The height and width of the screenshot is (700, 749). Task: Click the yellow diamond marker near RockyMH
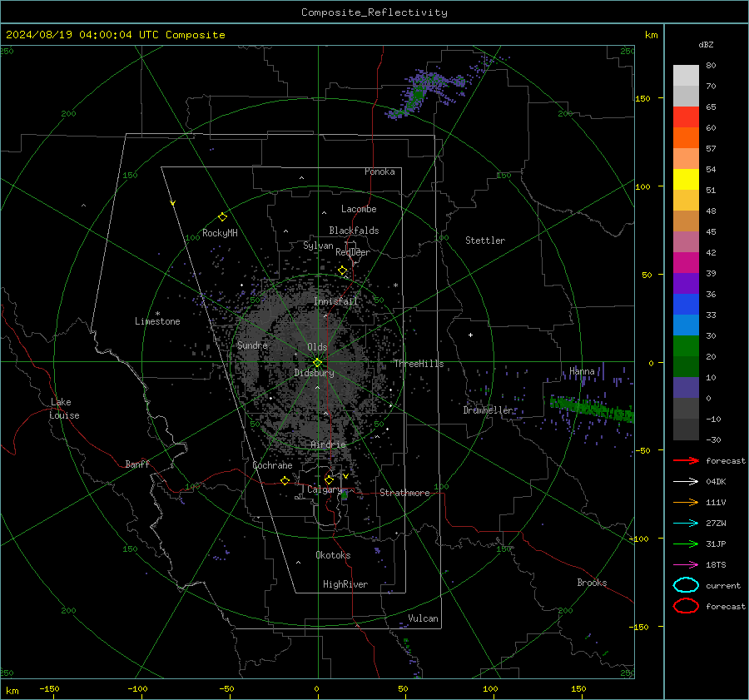[222, 217]
